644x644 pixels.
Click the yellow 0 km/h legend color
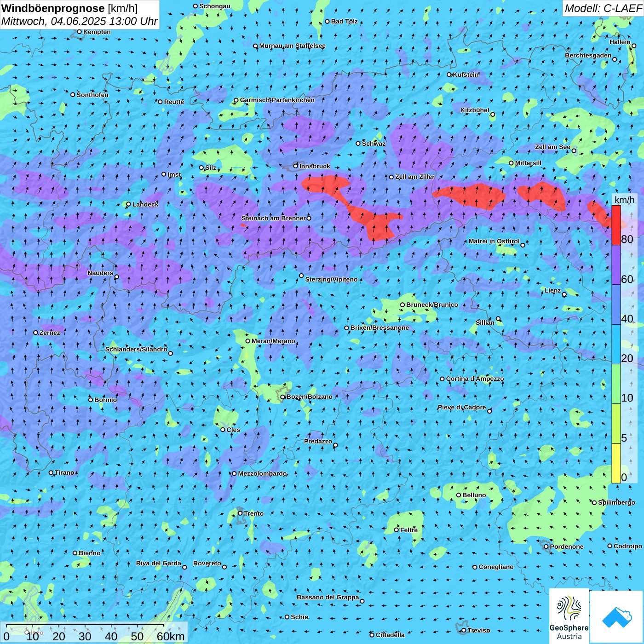[616, 463]
